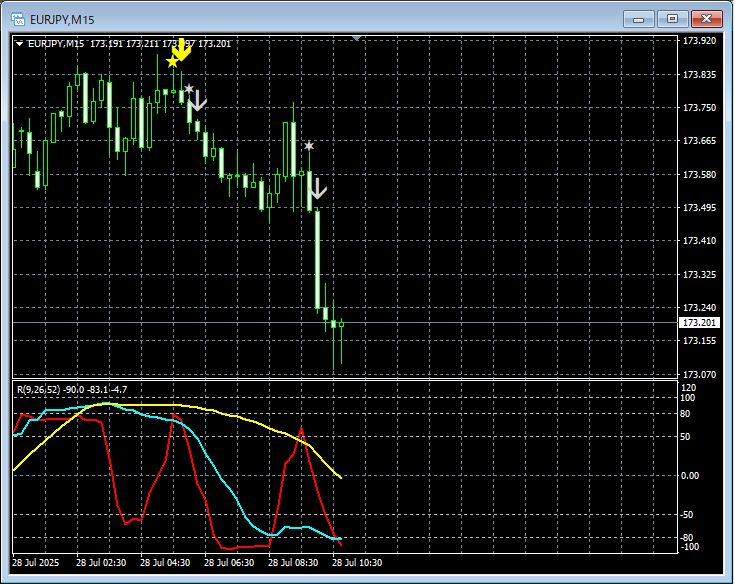Select gray down arrow near 173.750

click(197, 101)
